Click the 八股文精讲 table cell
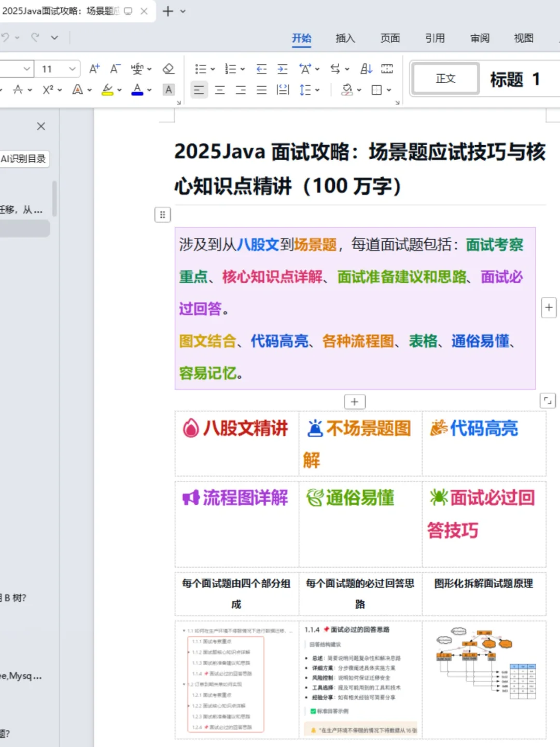The height and width of the screenshot is (747, 560). point(236,444)
